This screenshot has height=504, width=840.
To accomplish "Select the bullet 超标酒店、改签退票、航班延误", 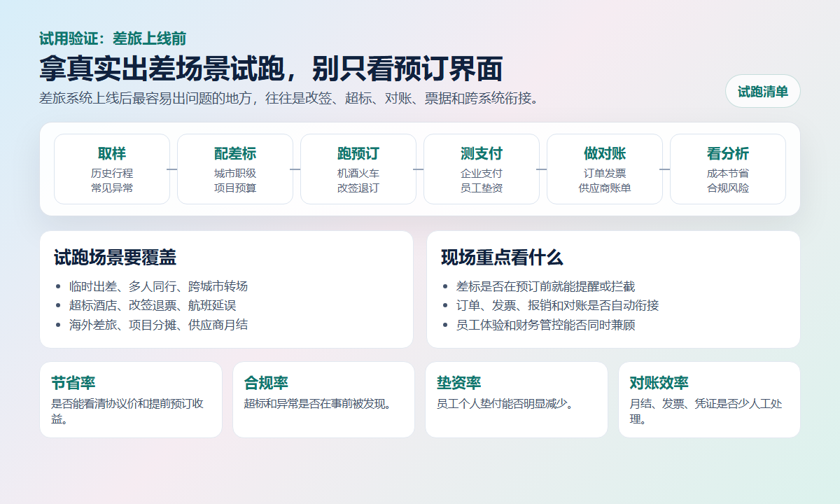I will point(153,305).
